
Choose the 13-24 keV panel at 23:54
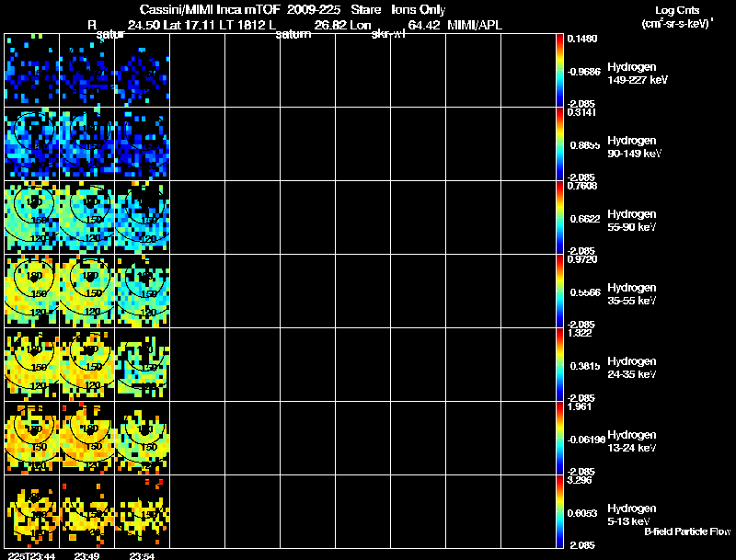pyautogui.click(x=143, y=438)
